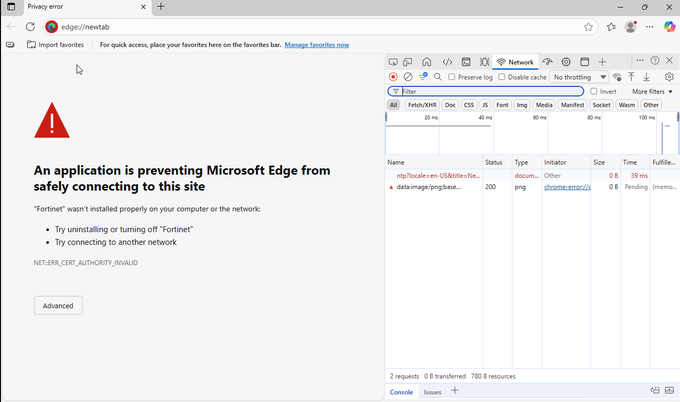The height and width of the screenshot is (402, 680).
Task: Open Network settings gear icon
Action: click(670, 77)
